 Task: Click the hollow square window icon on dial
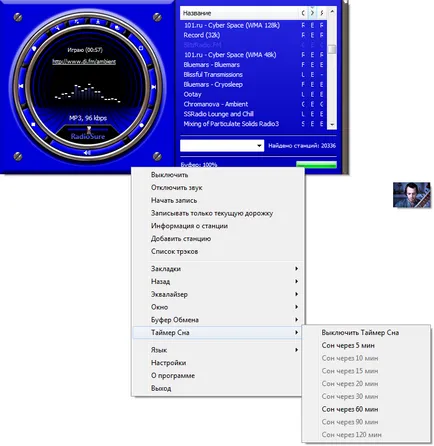pos(141,48)
